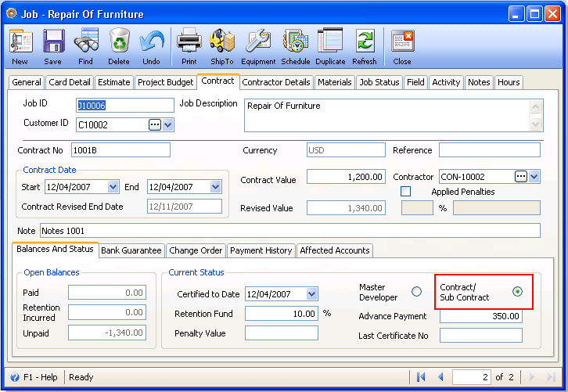
Task: Click the record number box
Action: coord(472,377)
